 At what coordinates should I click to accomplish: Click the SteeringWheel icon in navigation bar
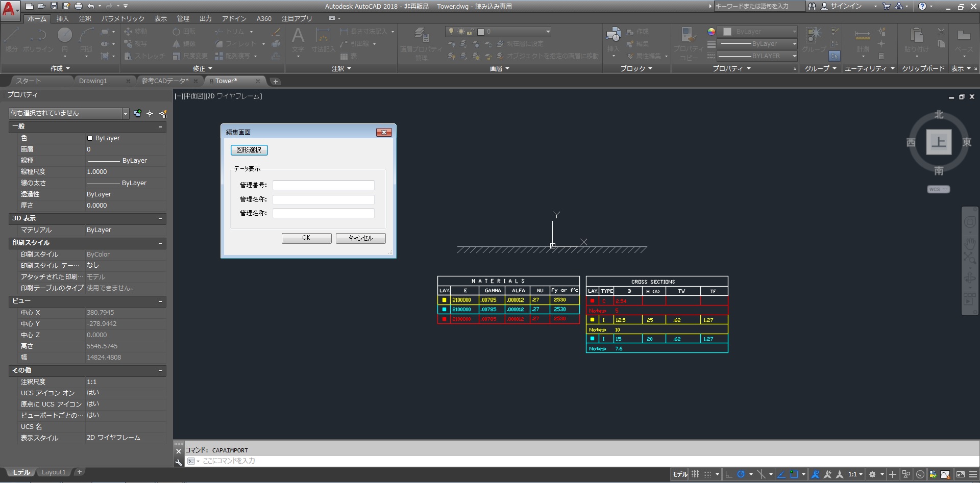(969, 222)
